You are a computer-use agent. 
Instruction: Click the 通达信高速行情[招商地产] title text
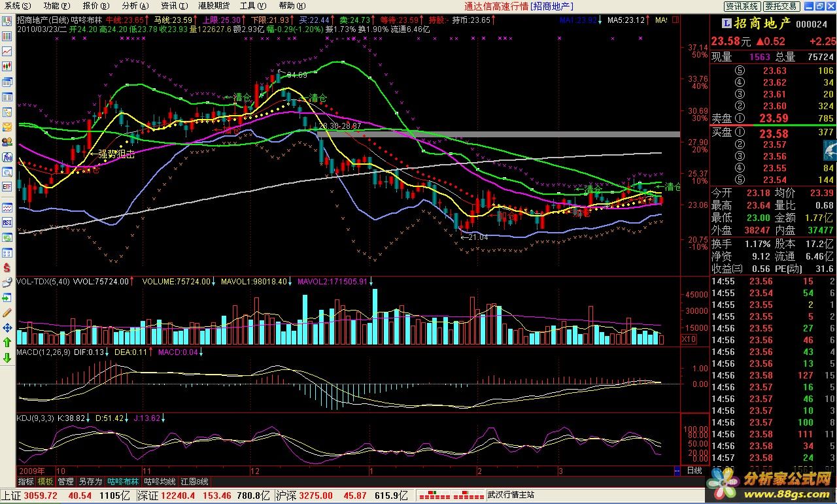click(x=519, y=6)
